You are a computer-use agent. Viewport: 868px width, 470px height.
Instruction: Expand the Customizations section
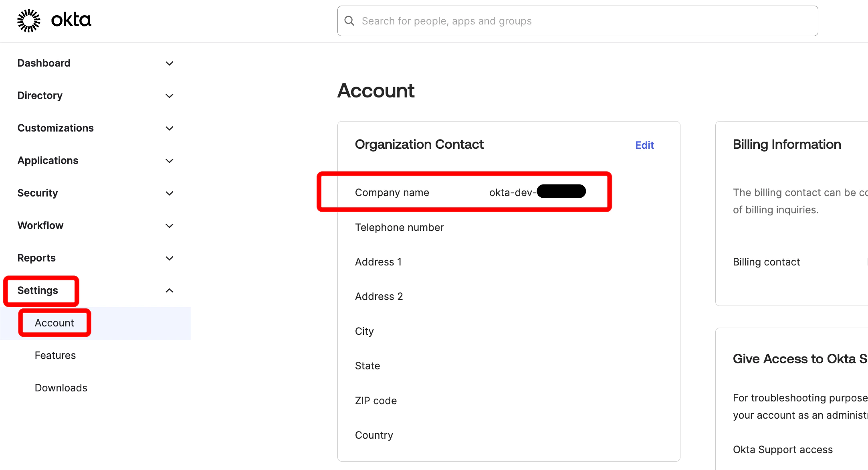pyautogui.click(x=169, y=128)
